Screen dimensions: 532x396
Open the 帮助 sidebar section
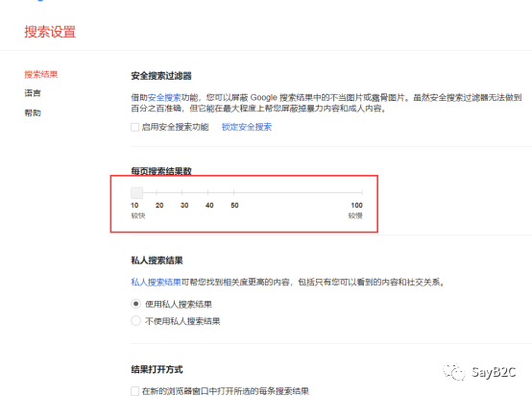(33, 112)
